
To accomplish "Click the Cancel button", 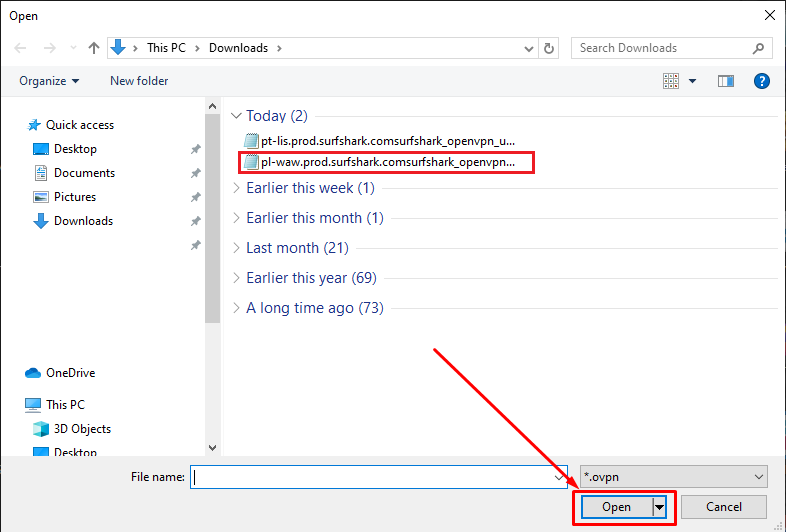I will tap(724, 507).
